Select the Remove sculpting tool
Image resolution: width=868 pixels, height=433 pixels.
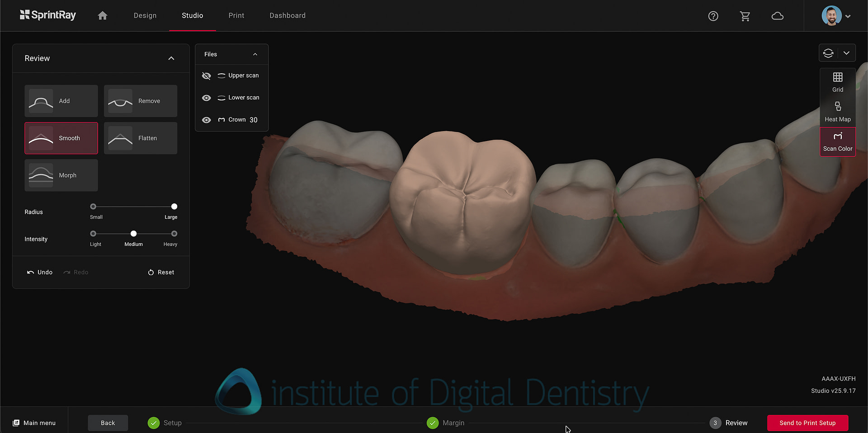pos(141,101)
